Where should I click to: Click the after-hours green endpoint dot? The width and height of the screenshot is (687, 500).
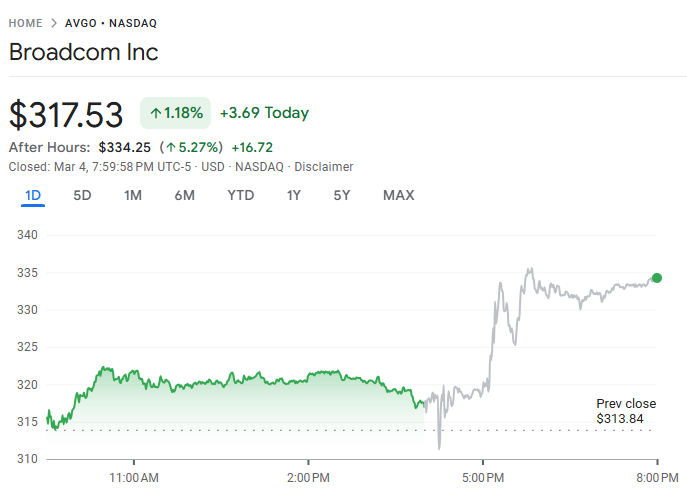click(657, 278)
